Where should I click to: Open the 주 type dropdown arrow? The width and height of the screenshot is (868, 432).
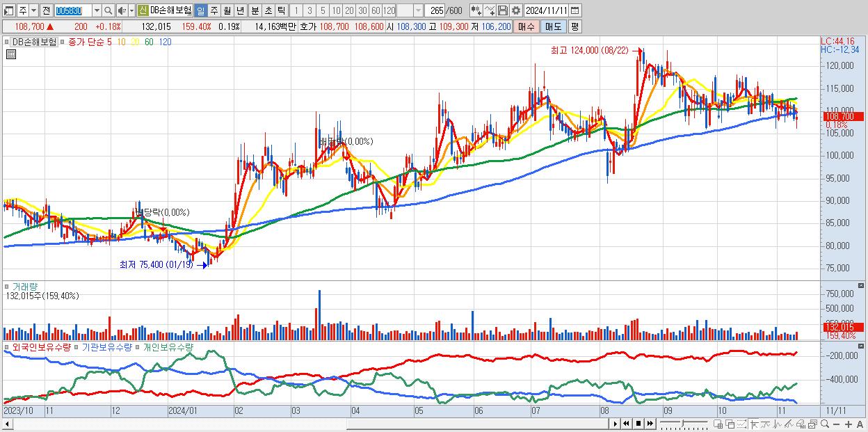(33, 10)
